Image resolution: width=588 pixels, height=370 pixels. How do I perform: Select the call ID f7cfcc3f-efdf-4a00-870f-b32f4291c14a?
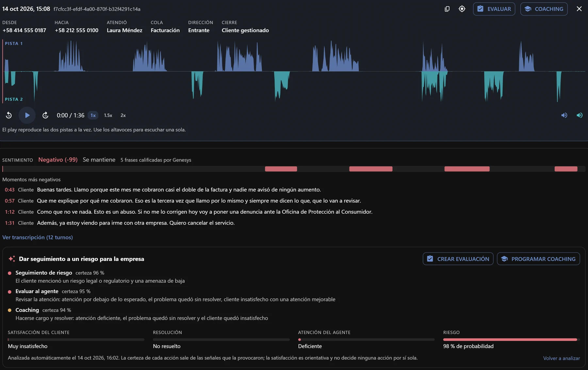click(x=97, y=9)
